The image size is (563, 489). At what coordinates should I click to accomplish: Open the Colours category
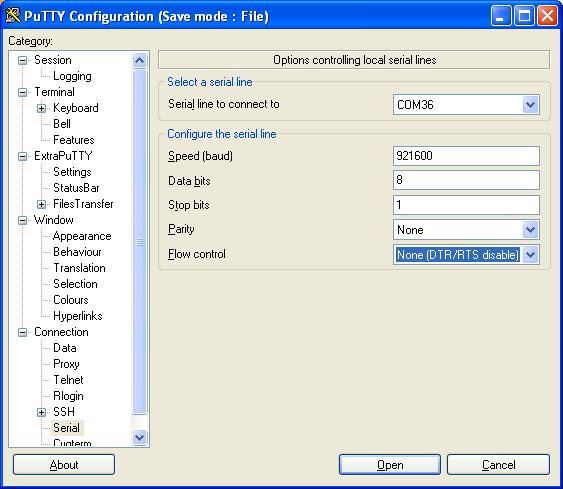(x=71, y=300)
